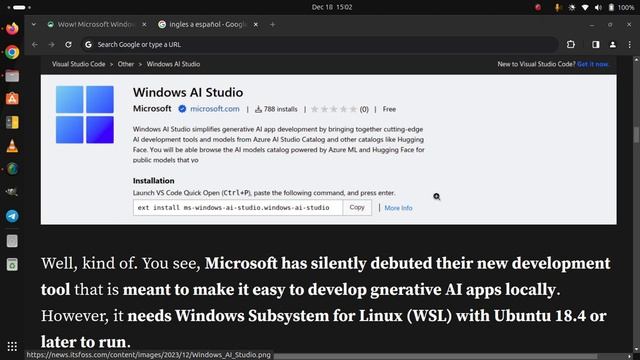Open the Extensions puzzle icon
The image size is (640, 360).
pos(571,44)
